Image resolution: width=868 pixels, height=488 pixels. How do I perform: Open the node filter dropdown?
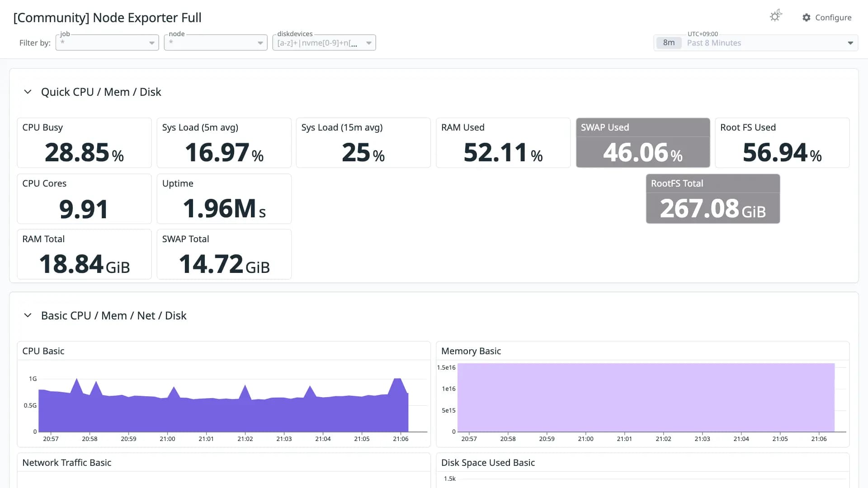coord(216,42)
